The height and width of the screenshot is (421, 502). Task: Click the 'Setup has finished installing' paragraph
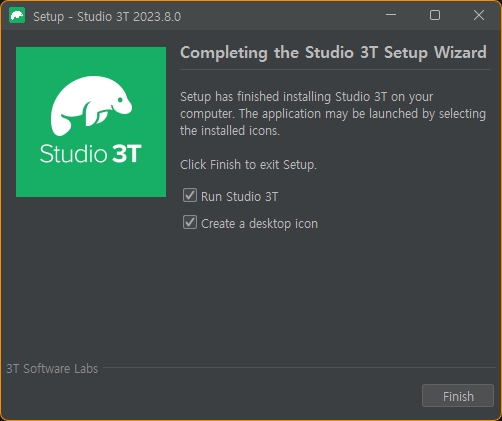pyautogui.click(x=333, y=114)
